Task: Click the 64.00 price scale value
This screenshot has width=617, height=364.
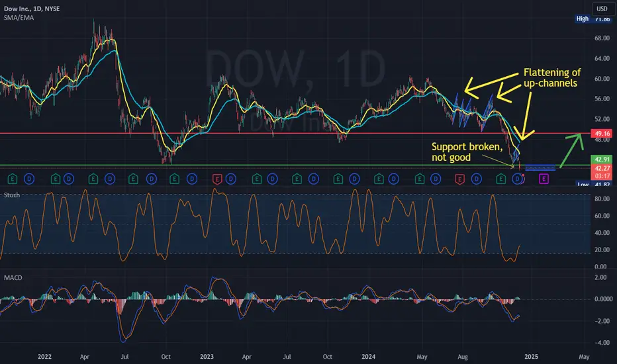Action: [x=602, y=58]
